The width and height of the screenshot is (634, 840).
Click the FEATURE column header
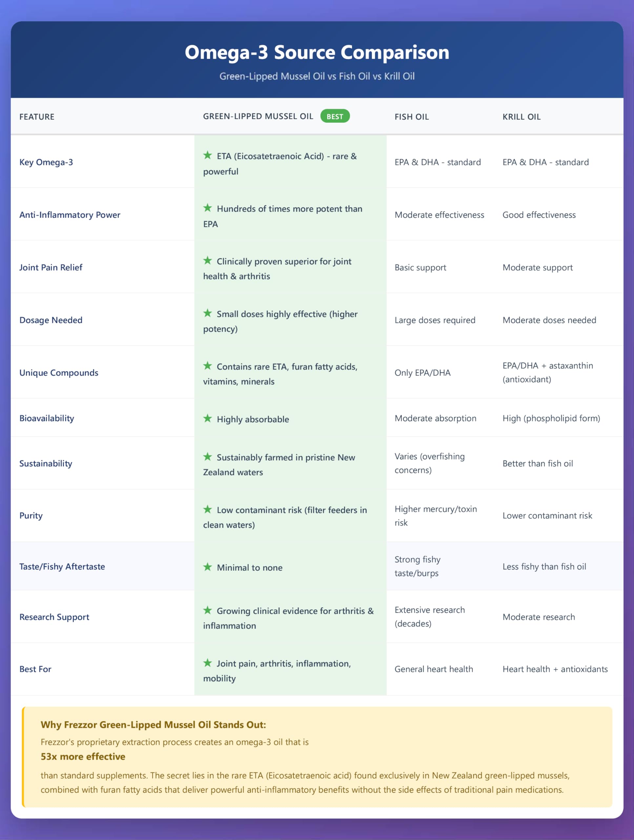37,117
